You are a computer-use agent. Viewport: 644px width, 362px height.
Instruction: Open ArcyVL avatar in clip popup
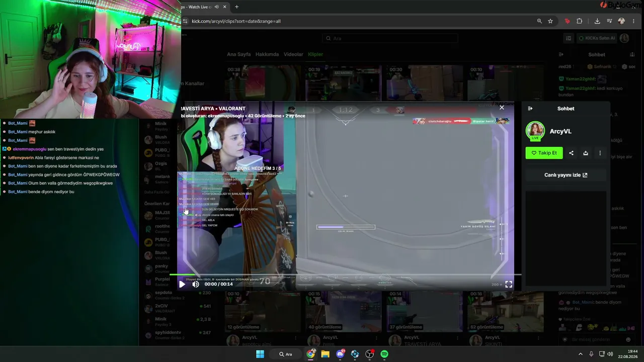coord(535,131)
